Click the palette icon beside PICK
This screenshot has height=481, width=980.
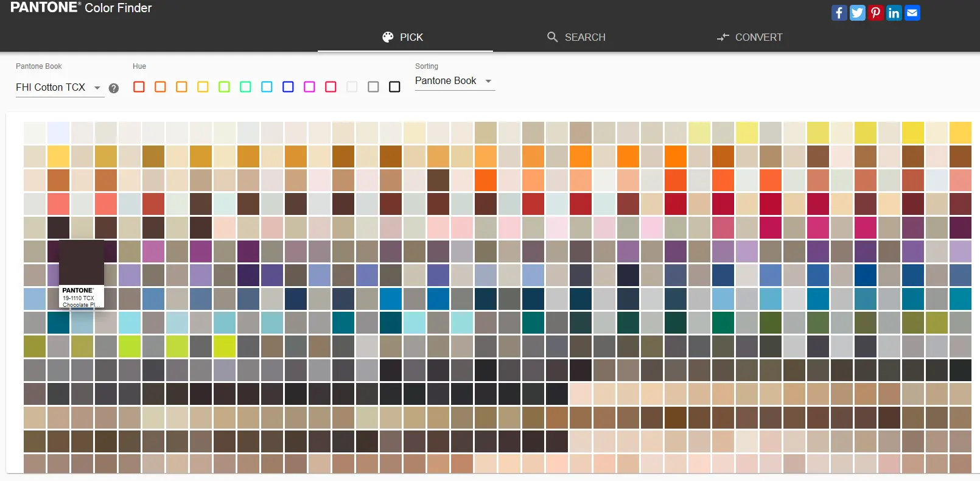(388, 37)
